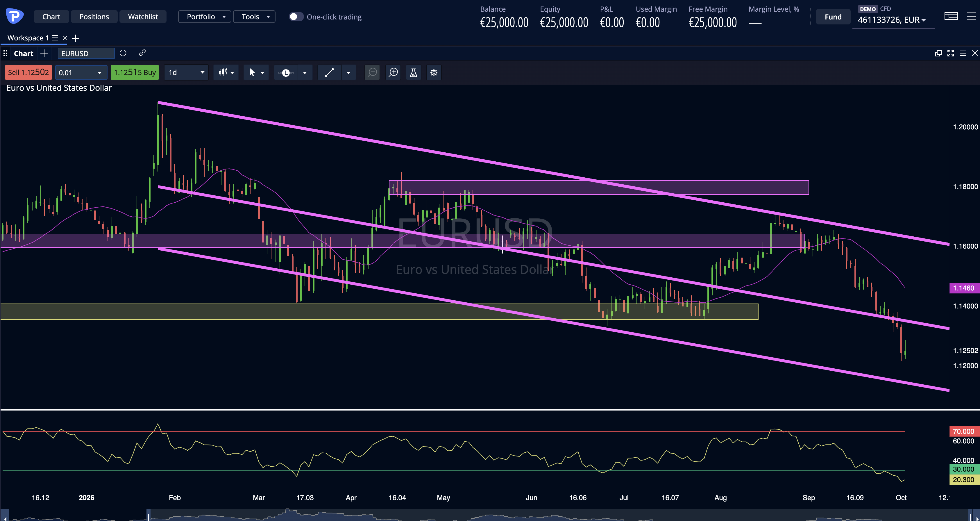Open Watchlist in top navigation
980x521 pixels.
tap(143, 17)
